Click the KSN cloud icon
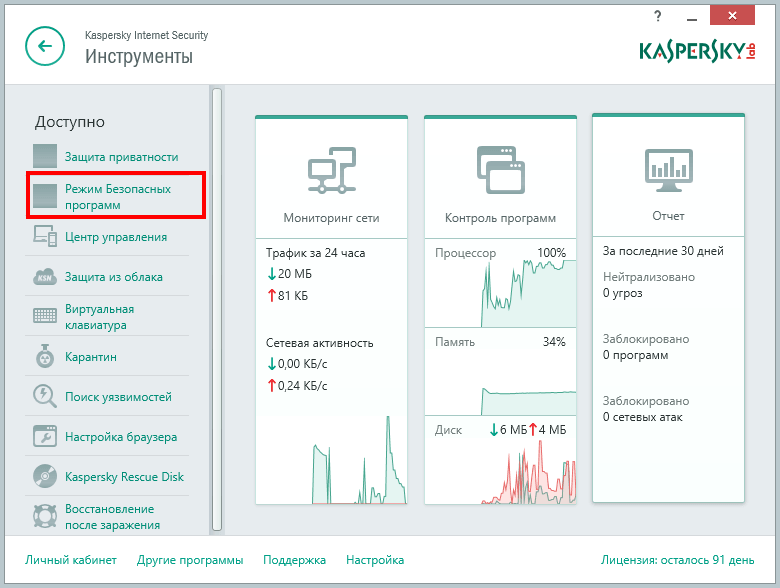Image resolution: width=780 pixels, height=588 pixels. click(x=45, y=277)
